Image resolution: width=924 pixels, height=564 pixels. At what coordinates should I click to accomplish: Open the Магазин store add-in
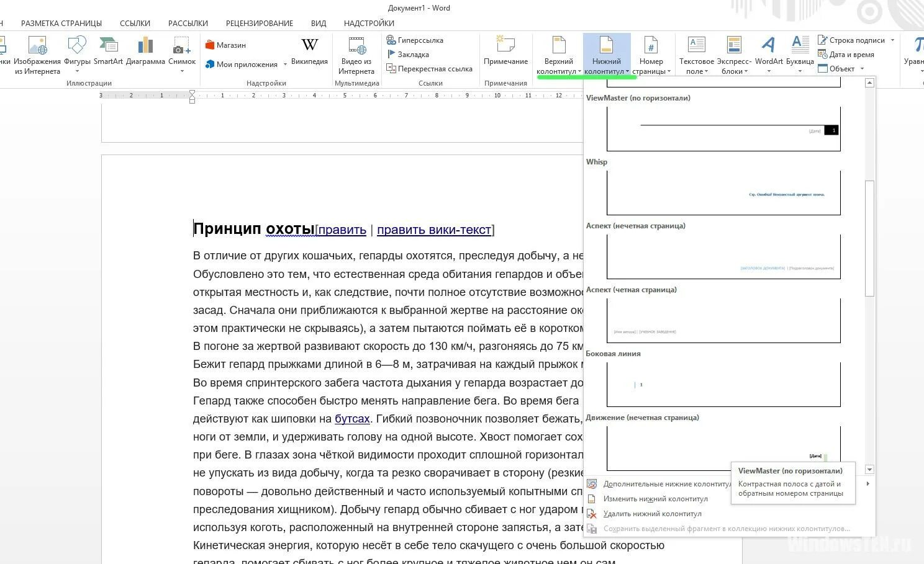(225, 45)
